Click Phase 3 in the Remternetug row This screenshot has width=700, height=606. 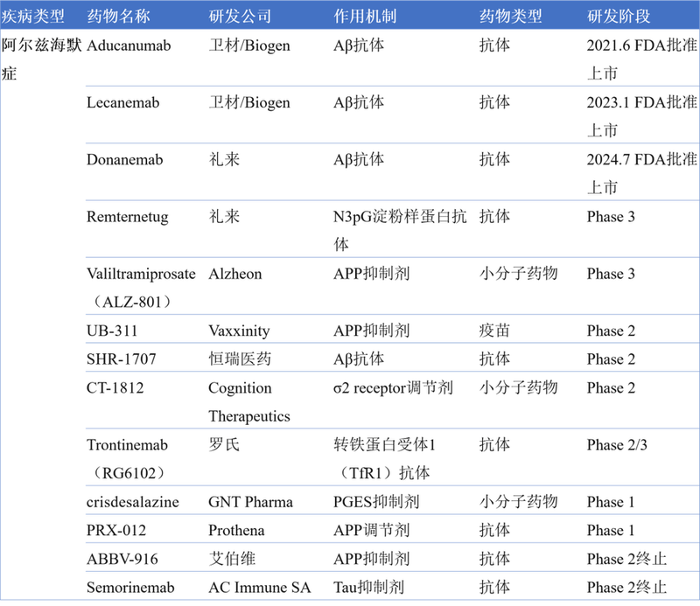point(611,217)
